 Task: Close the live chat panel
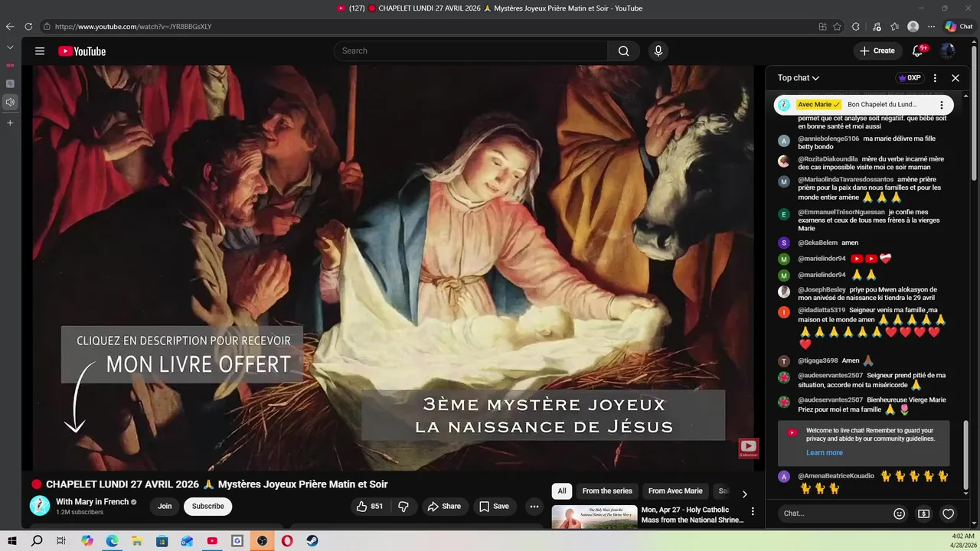pos(955,78)
